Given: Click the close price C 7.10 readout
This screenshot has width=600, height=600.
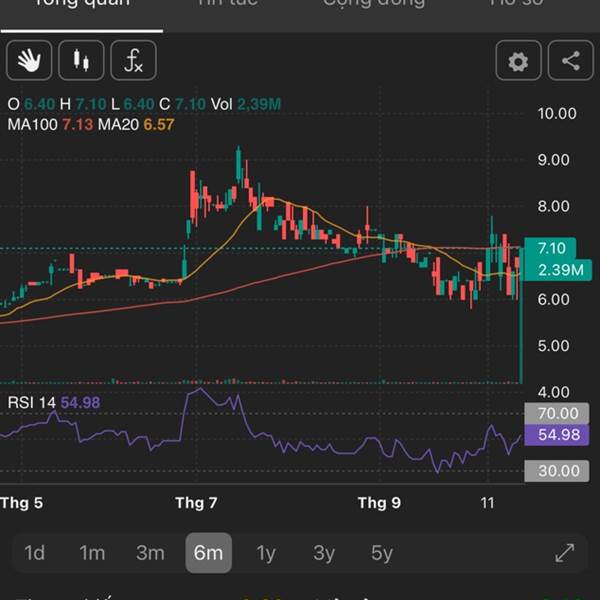Looking at the screenshot, I should point(182,104).
